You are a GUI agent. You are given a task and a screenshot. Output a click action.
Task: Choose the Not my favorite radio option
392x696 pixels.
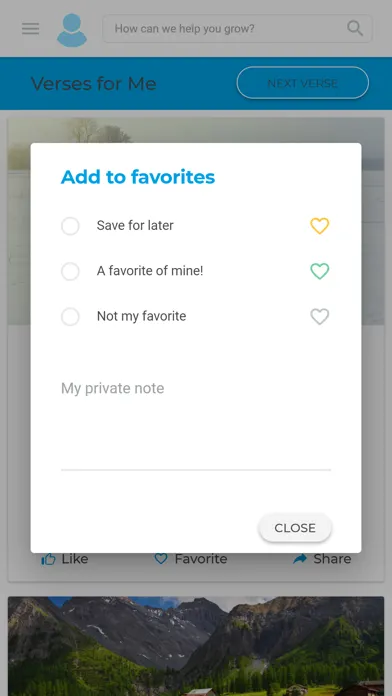click(70, 316)
